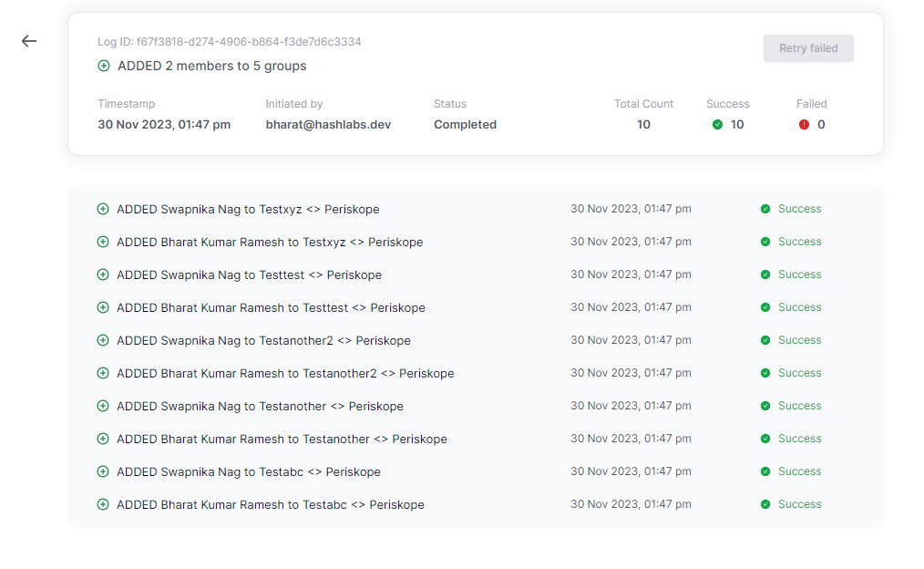Click green check icon next to Success count 10
This screenshot has height=569, width=924.
pyautogui.click(x=717, y=124)
